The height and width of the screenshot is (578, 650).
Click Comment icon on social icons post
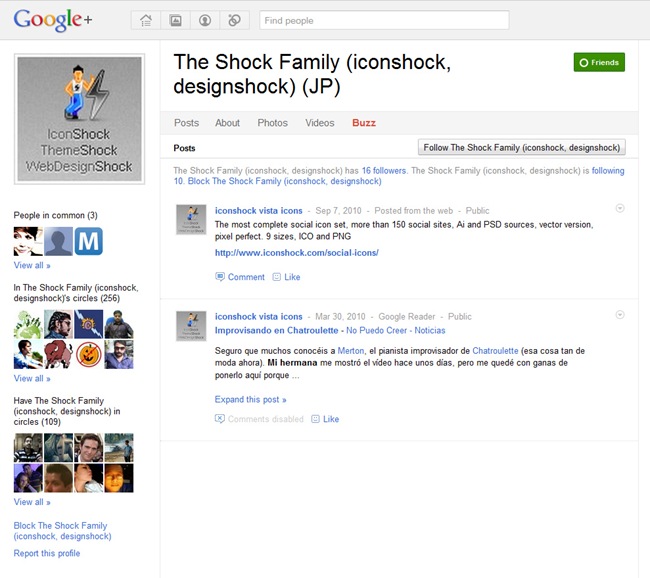[x=220, y=277]
